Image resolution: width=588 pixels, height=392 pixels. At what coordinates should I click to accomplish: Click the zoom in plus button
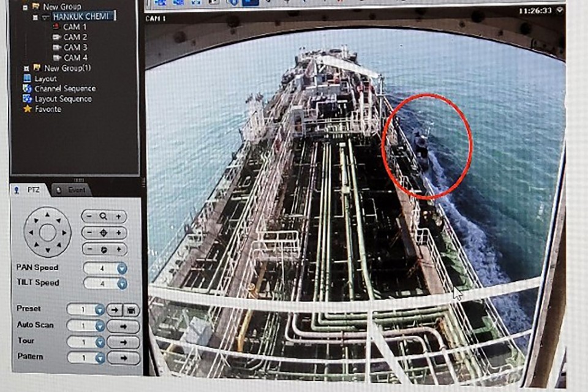(119, 216)
